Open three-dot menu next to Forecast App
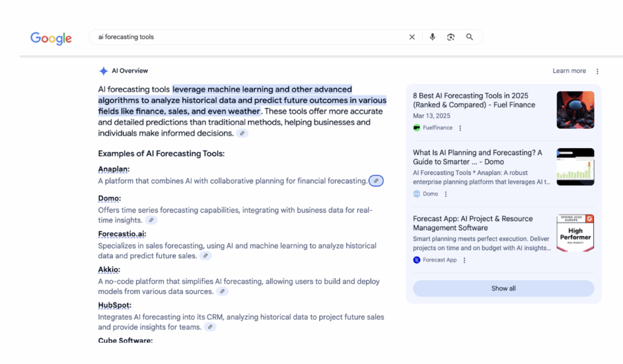The width and height of the screenshot is (623, 364). pos(465,260)
